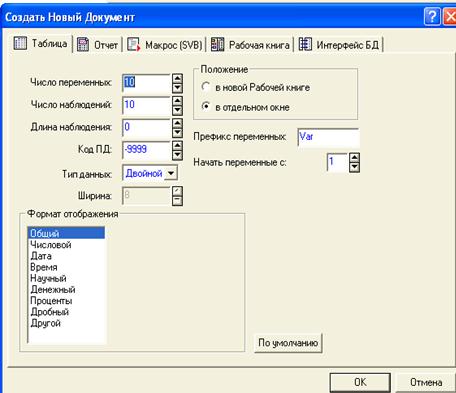This screenshot has width=456, height=393.
Task: Click the Таблица tab icon
Action: 20,43
